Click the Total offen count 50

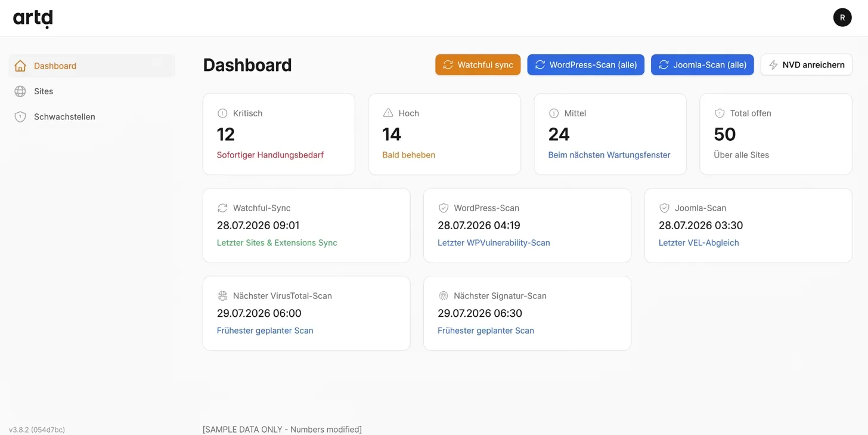tap(725, 134)
